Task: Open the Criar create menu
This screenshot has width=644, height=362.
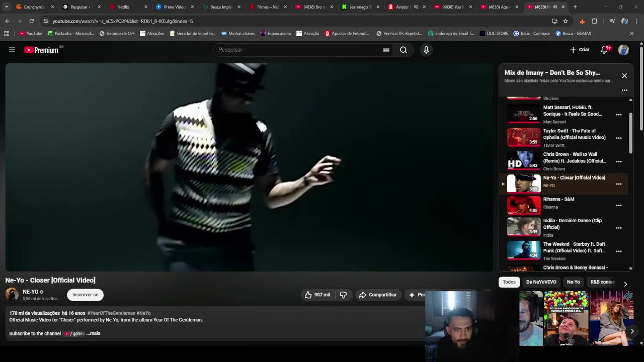Action: point(580,50)
